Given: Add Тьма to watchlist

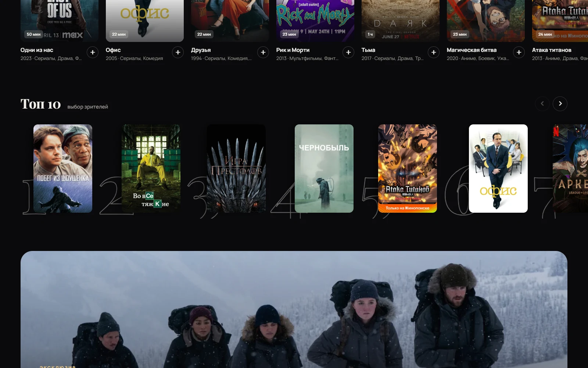Looking at the screenshot, I should pyautogui.click(x=434, y=52).
